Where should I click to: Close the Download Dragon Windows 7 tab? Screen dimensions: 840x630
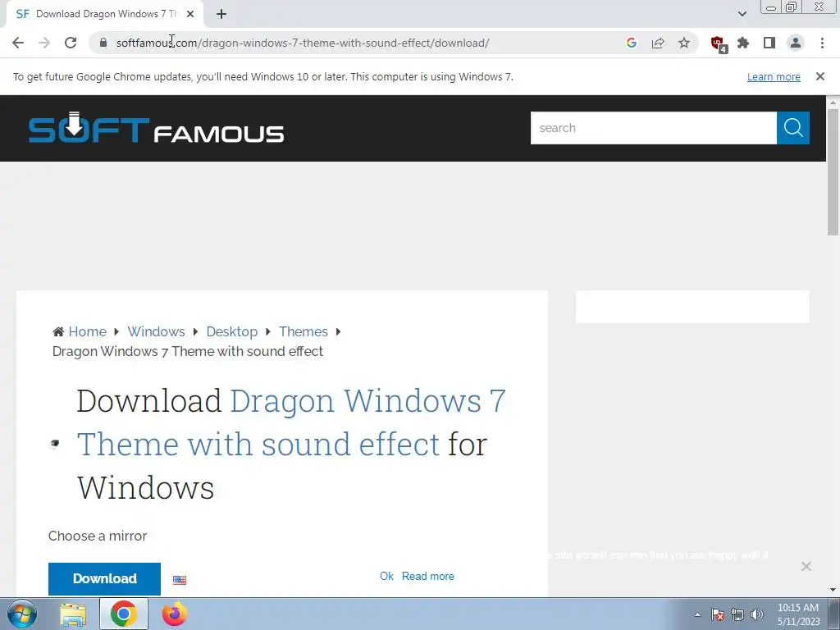point(190,14)
